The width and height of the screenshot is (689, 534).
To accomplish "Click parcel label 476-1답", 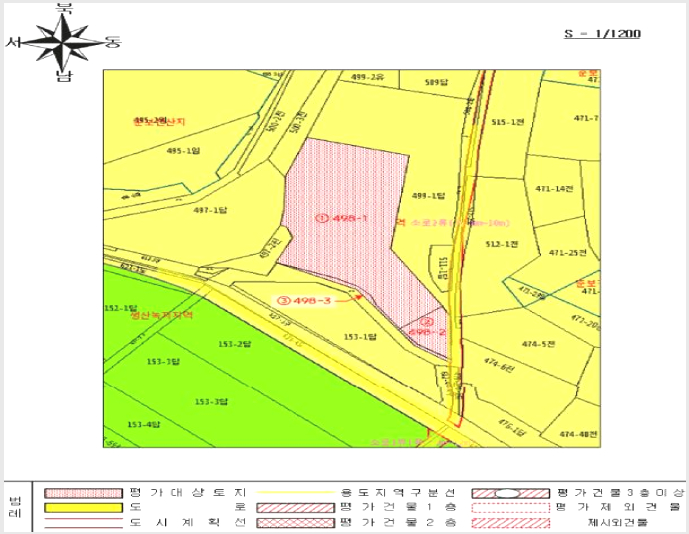I will click(x=511, y=428).
